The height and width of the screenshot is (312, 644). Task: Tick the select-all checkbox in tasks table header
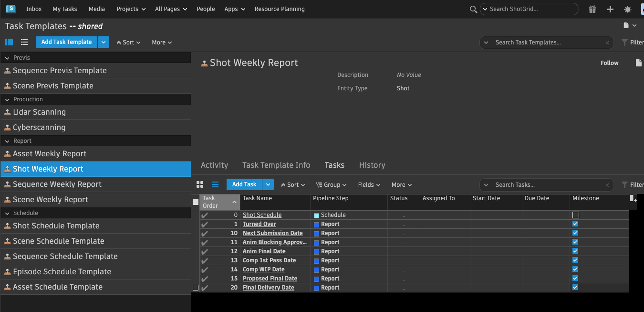click(195, 202)
